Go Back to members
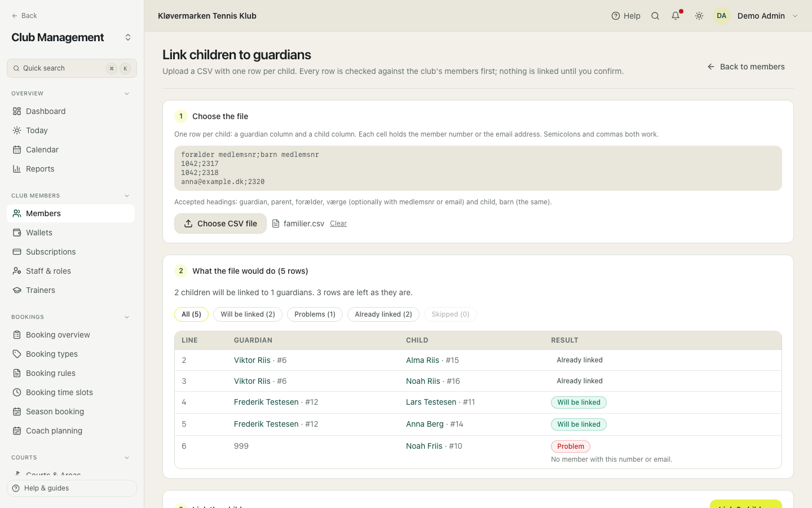Viewport: 812px width, 508px height. (746, 67)
